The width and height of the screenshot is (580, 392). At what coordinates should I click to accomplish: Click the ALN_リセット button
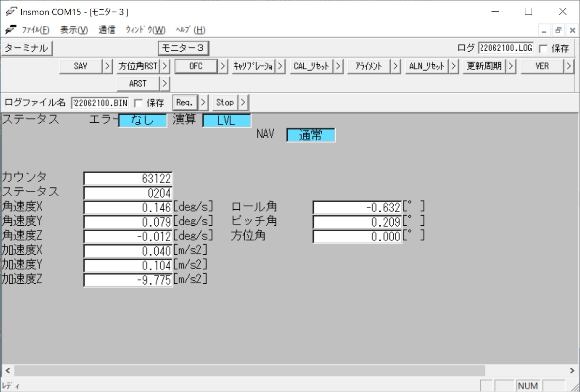[x=427, y=66]
